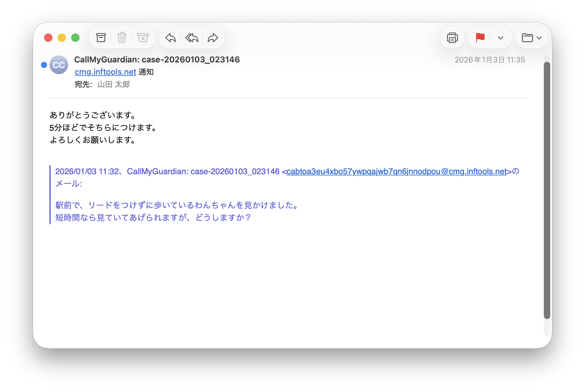This screenshot has height=392, width=585.
Task: Open the move-to-mailbox folder menu
Action: (531, 38)
